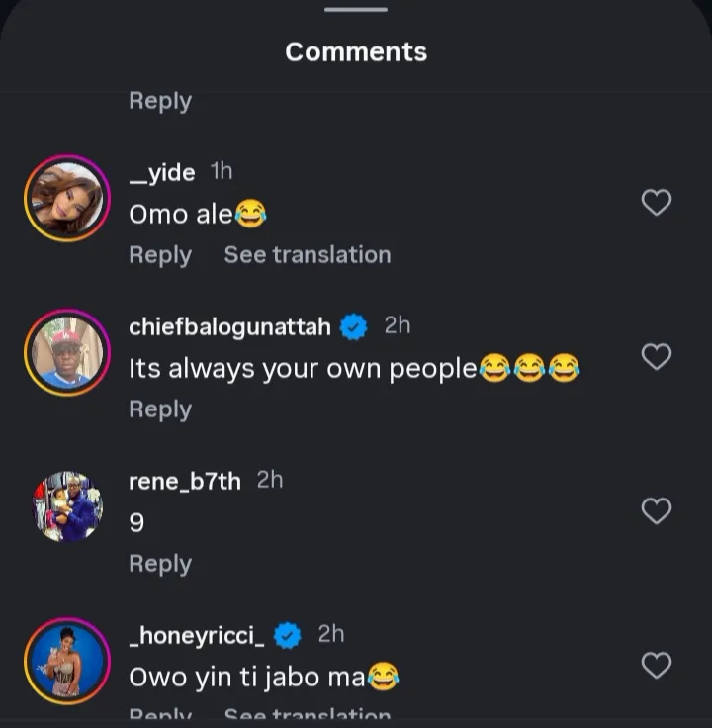Reply to chiefbalogunattah's comment

(x=160, y=409)
